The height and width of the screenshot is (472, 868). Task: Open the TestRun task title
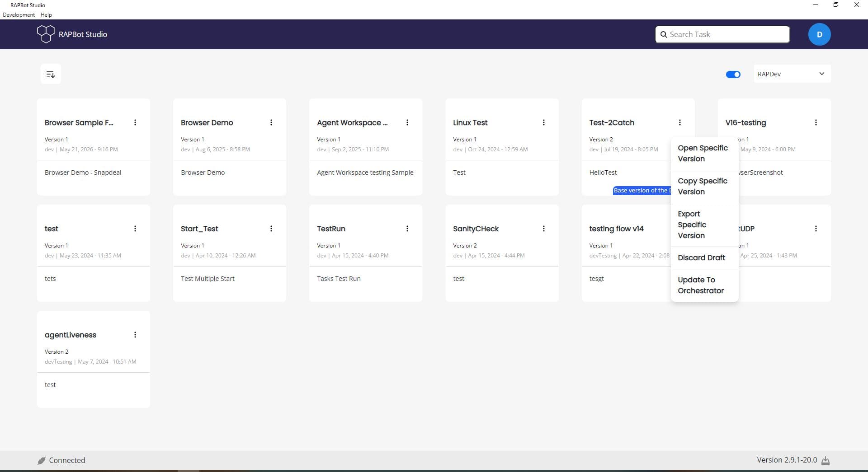(x=331, y=229)
